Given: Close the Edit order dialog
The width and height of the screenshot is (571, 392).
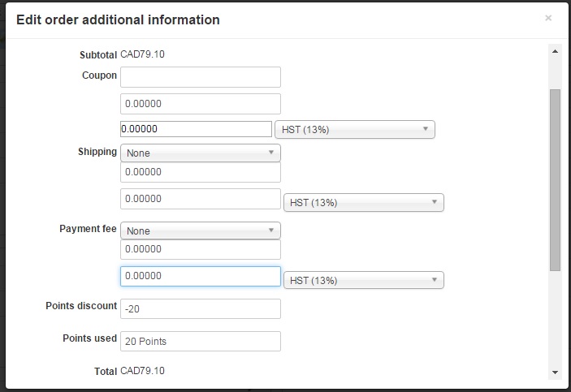Looking at the screenshot, I should click(548, 18).
